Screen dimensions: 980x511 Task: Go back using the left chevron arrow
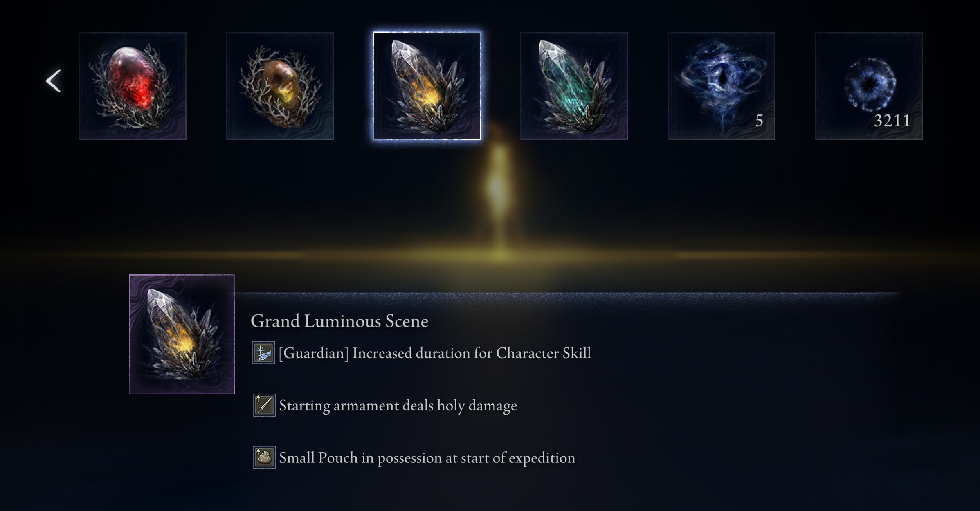click(54, 81)
